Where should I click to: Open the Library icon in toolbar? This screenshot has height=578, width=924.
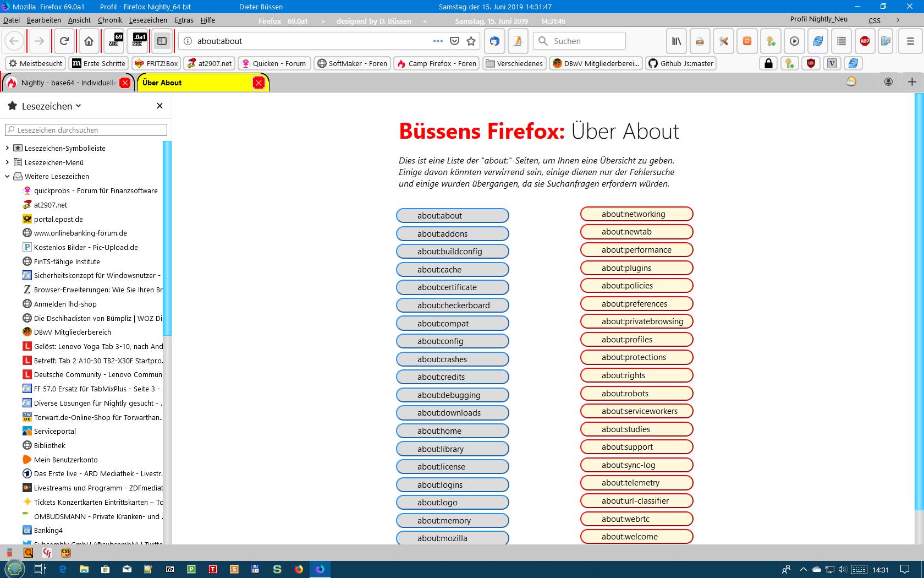pos(676,41)
